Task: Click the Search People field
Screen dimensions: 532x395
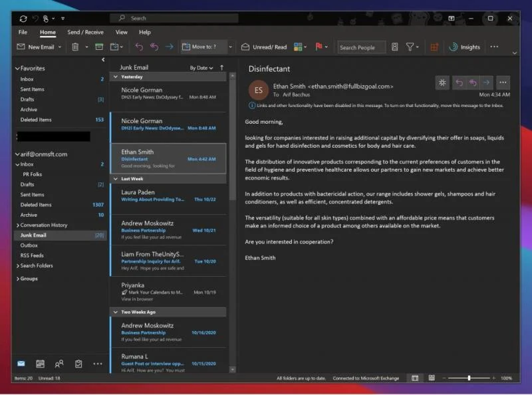Action: pos(361,47)
